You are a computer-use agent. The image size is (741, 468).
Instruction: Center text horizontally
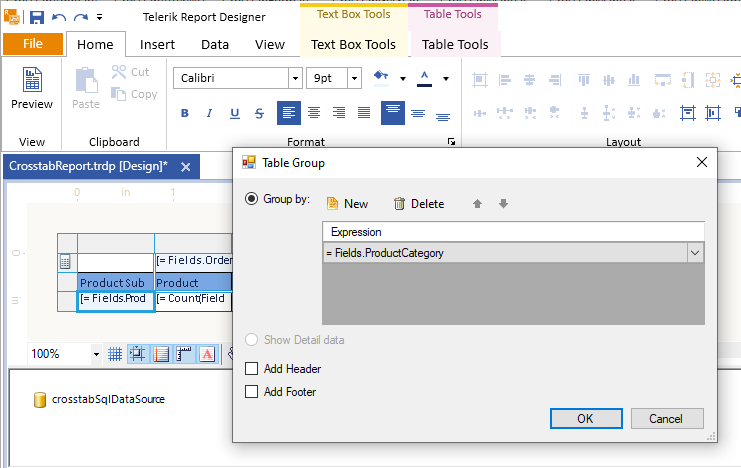point(314,113)
